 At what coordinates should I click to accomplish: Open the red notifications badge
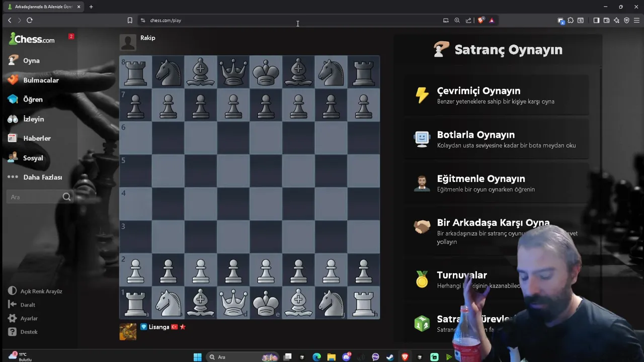[71, 36]
